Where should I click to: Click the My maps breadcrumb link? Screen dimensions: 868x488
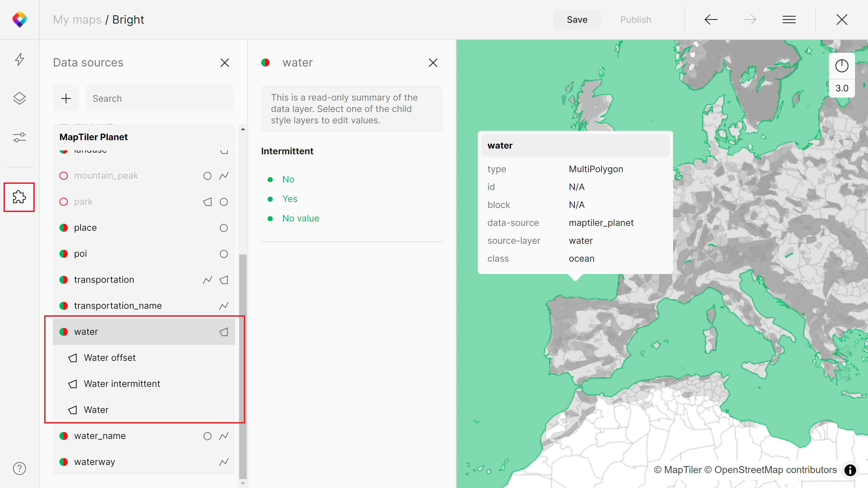coord(77,20)
